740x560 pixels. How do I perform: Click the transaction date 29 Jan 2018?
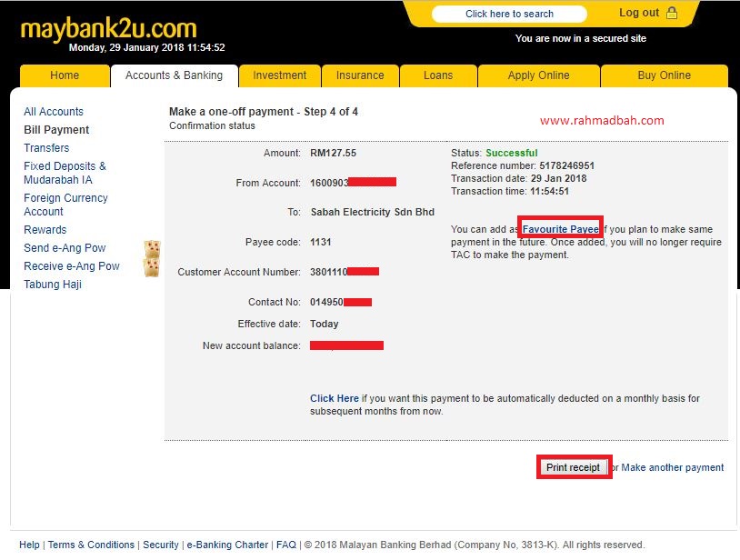(x=558, y=178)
